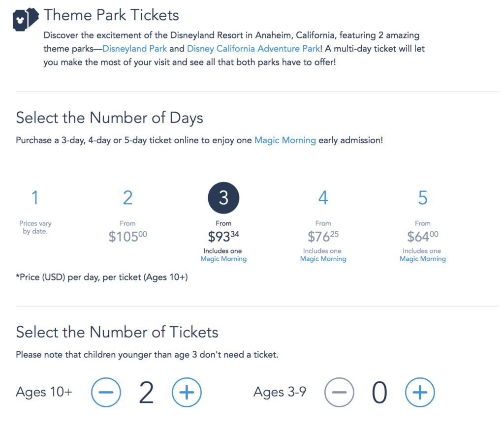Increase the Ages 10+ ticket count

pyautogui.click(x=187, y=392)
